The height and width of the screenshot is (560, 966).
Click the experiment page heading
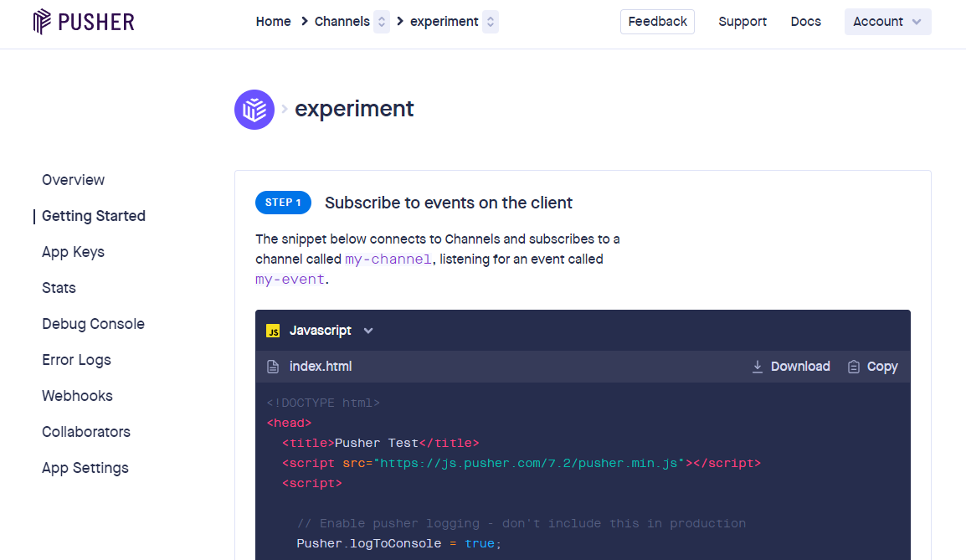tap(354, 109)
